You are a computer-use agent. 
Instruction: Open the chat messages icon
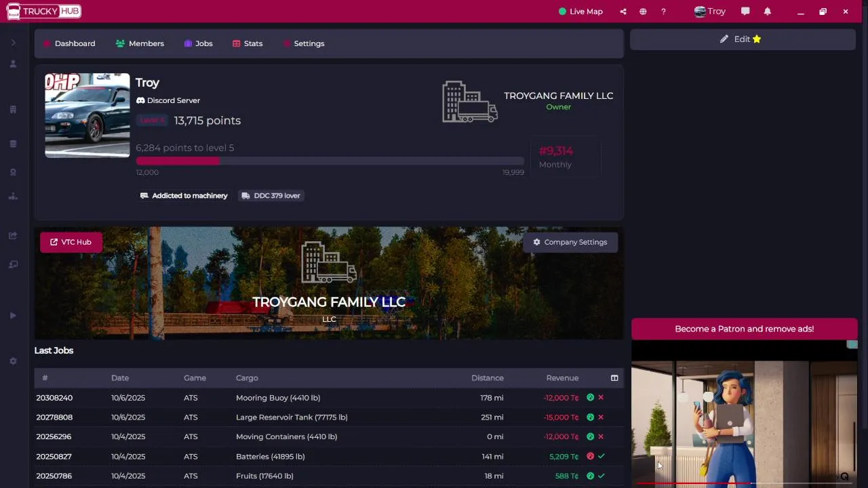745,12
